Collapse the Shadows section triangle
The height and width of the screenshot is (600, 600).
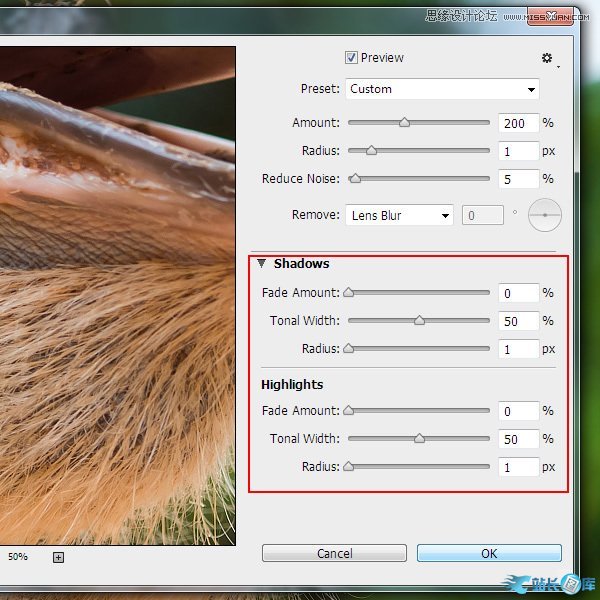(x=261, y=264)
